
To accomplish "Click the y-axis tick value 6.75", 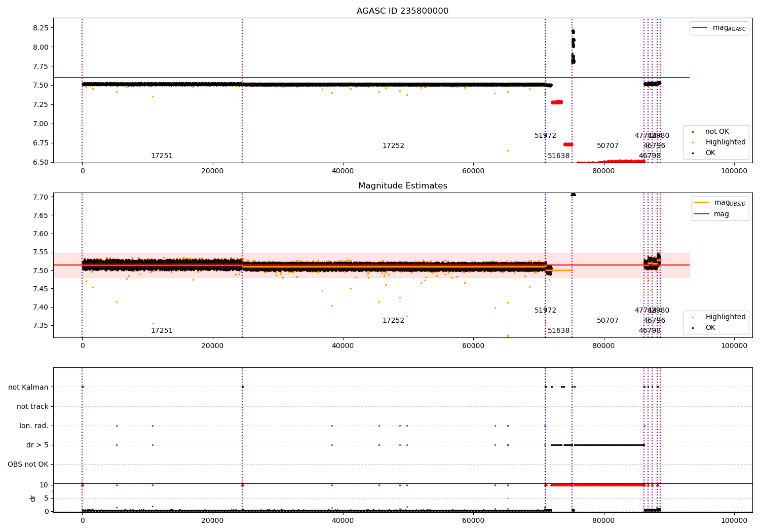I will 40,143.
